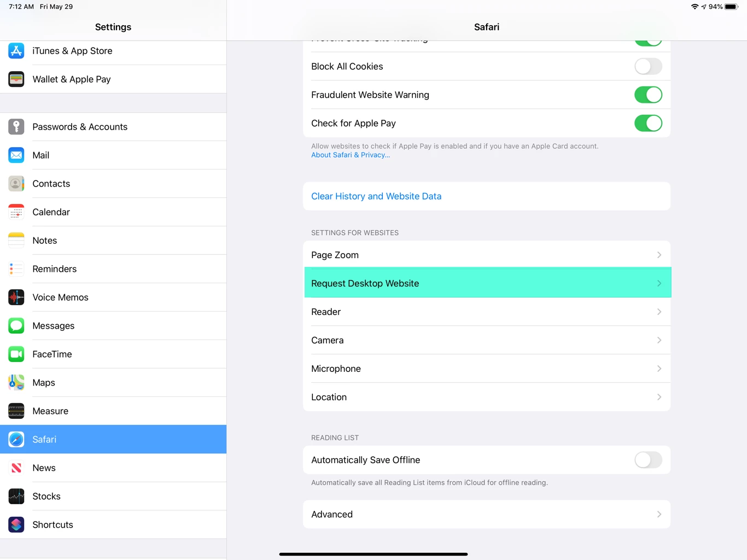Open Request Desktop Website via chevron
This screenshot has height=560, width=747.
[x=659, y=284]
